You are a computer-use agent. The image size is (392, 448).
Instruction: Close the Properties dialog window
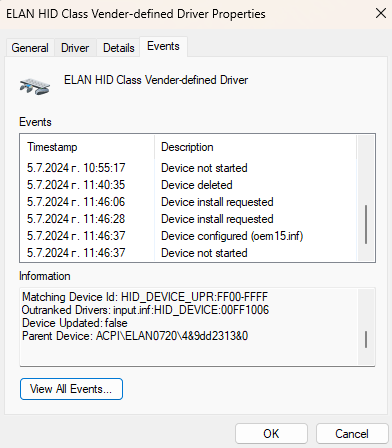pyautogui.click(x=381, y=13)
